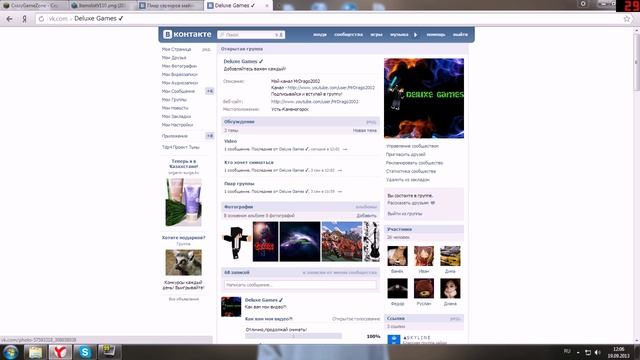The image size is (640, 360).
Task: Click the 'Написать сообщение' wall post field
Action: tap(300, 285)
